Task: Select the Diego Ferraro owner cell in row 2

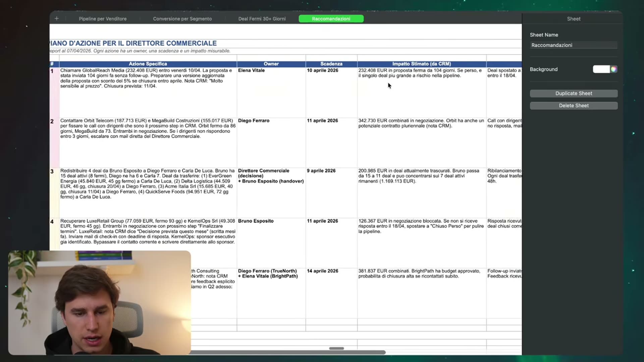Action: pyautogui.click(x=271, y=143)
